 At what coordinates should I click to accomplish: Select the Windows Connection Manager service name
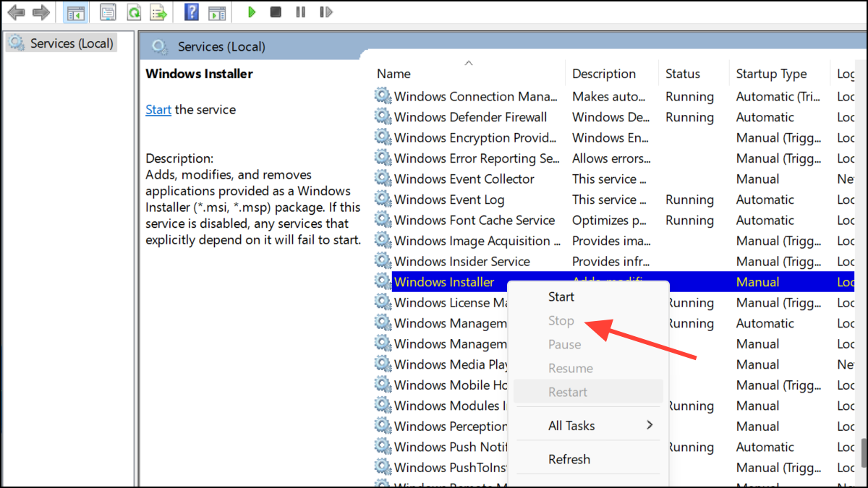(476, 96)
